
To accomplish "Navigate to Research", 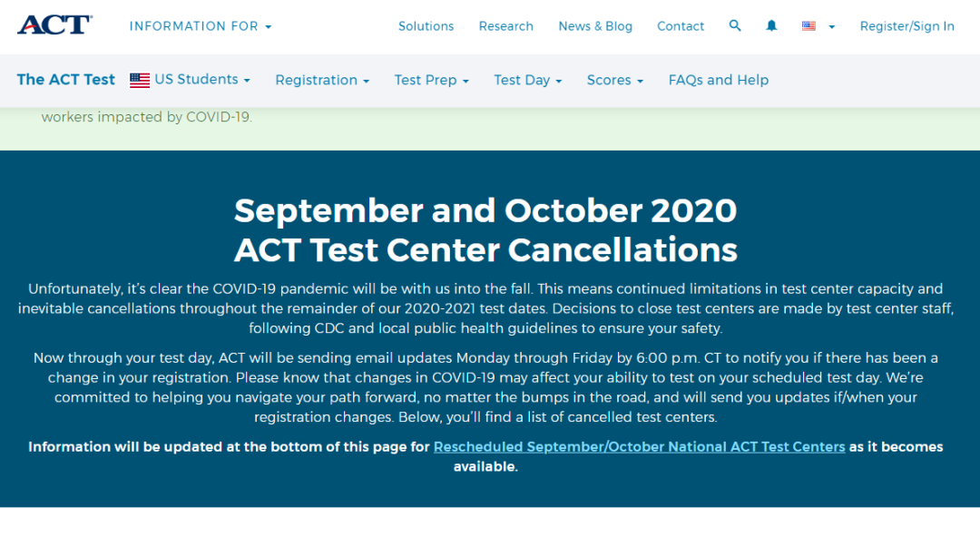I will pyautogui.click(x=505, y=26).
